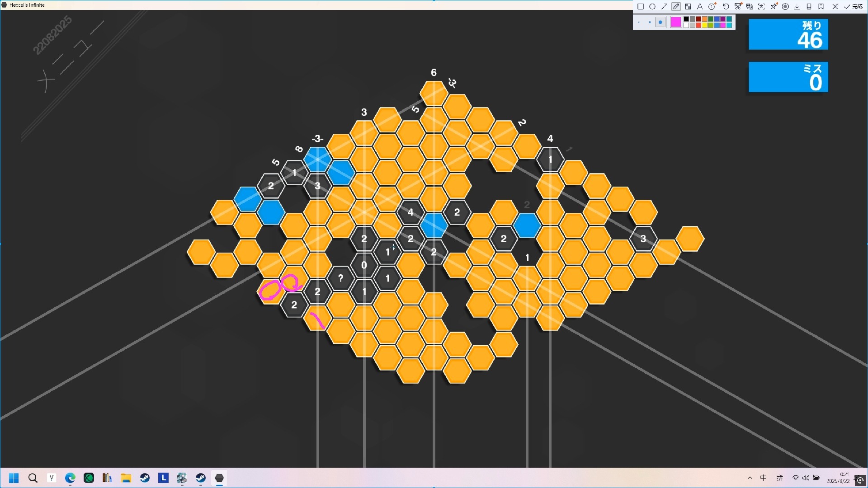Start screen recording with record icon
The height and width of the screenshot is (488, 868).
[x=785, y=6]
